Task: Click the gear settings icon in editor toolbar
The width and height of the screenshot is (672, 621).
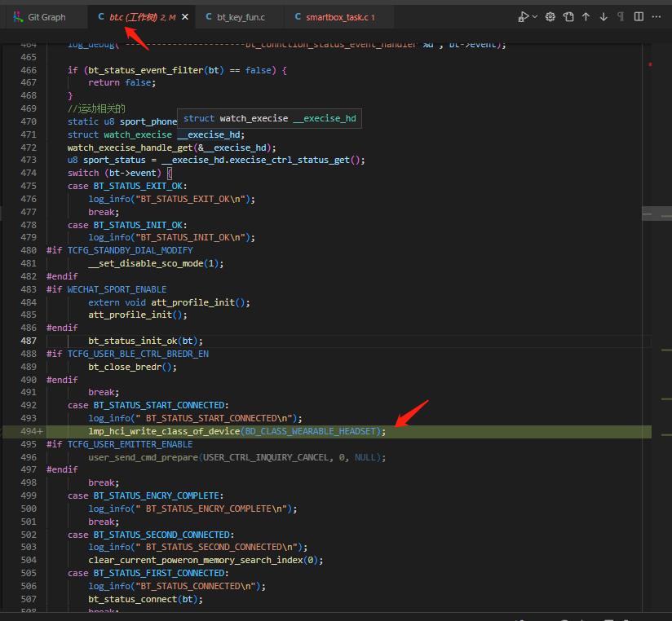Action: (x=550, y=16)
